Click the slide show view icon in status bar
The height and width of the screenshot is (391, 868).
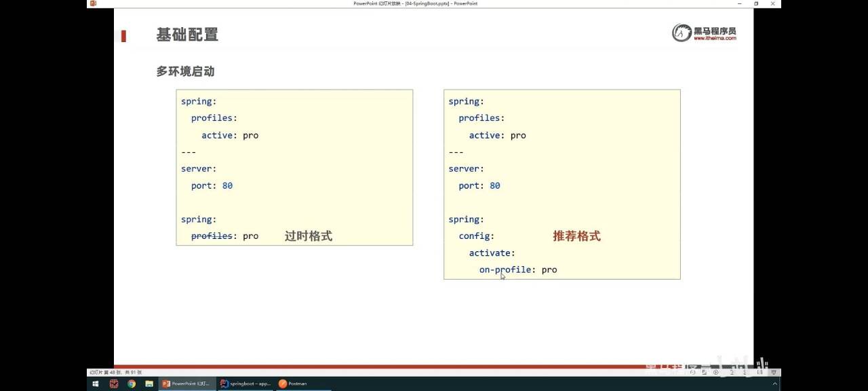tap(773, 372)
